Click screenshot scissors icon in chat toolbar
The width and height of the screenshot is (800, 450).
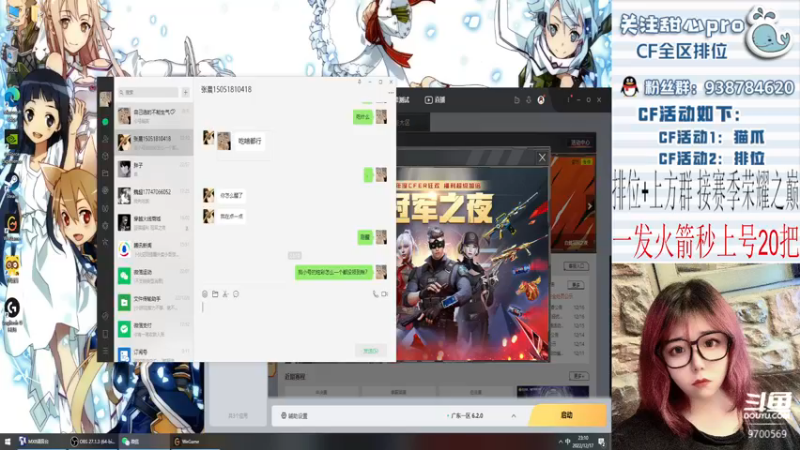[x=225, y=294]
